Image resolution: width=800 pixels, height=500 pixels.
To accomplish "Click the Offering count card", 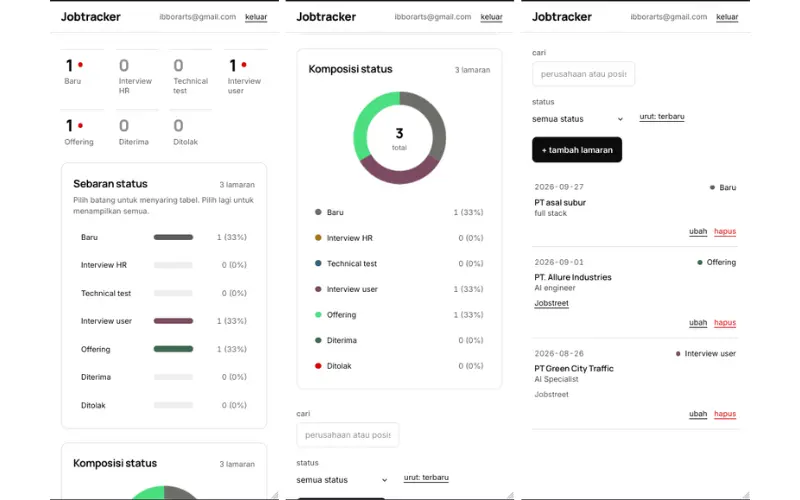I will (82, 129).
